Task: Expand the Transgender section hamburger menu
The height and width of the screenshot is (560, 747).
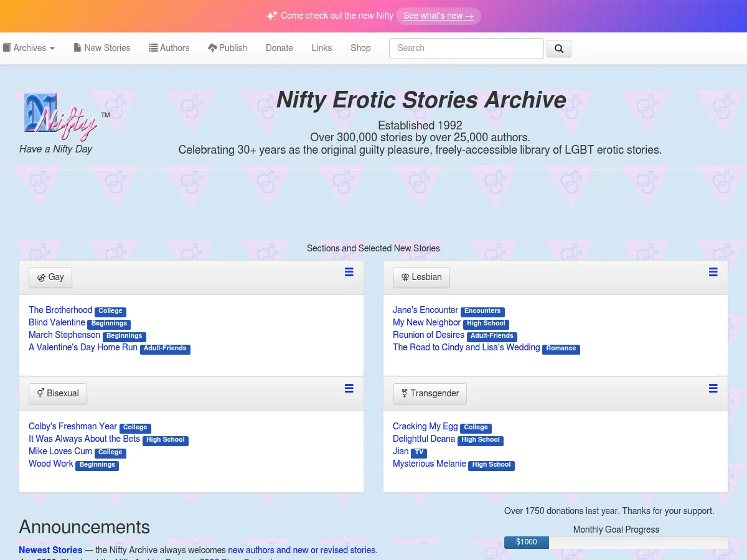Action: pyautogui.click(x=713, y=388)
